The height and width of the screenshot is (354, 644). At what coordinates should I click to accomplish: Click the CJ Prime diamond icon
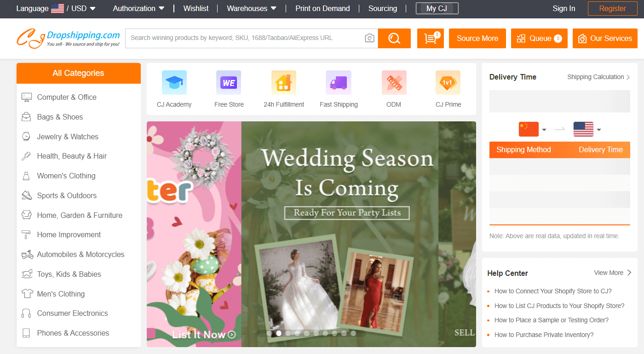point(448,83)
